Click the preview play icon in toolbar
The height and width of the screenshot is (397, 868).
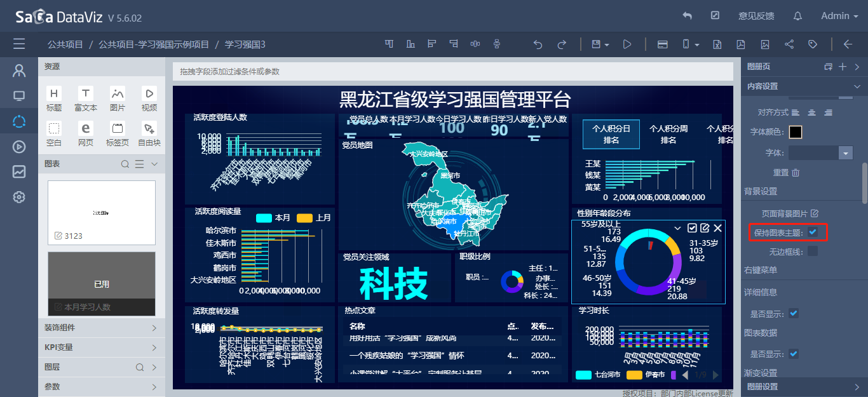point(627,44)
